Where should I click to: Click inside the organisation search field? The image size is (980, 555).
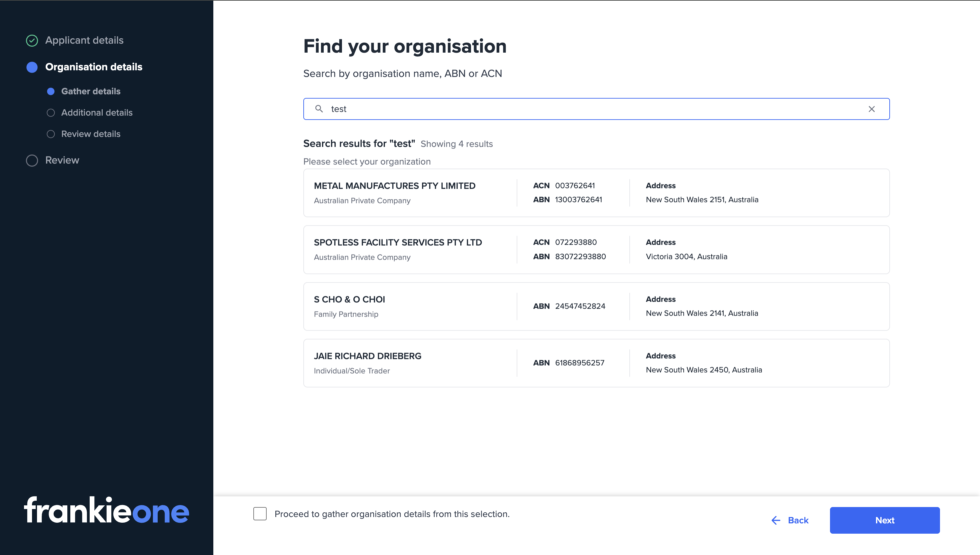click(534, 109)
